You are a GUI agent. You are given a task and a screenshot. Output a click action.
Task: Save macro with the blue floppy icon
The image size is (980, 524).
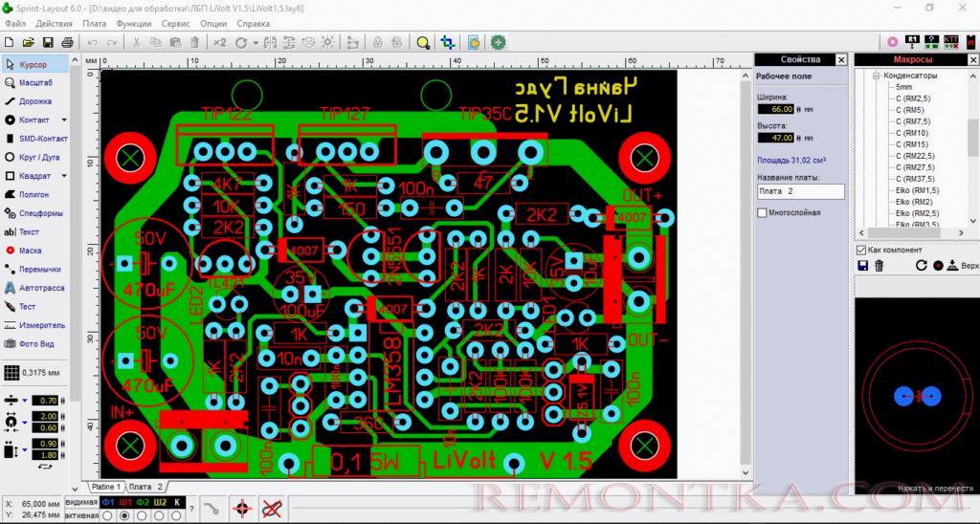point(863,266)
